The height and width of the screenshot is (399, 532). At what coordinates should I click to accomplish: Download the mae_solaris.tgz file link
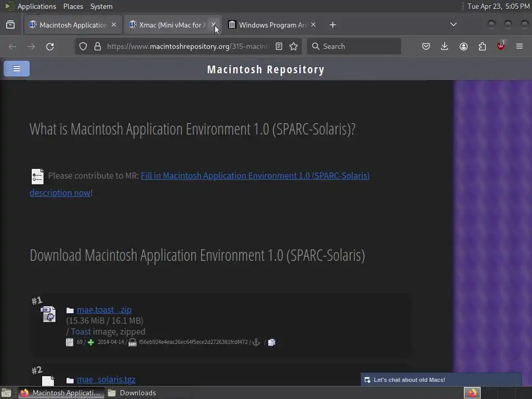tap(106, 379)
